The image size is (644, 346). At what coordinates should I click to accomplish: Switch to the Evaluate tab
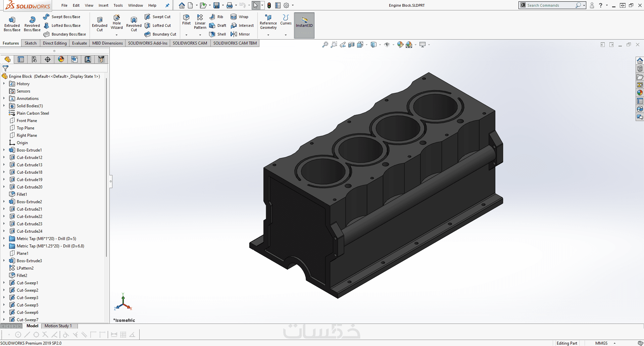(80, 43)
